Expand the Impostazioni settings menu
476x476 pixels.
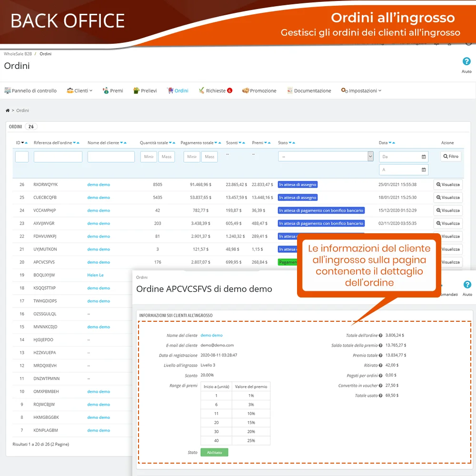[361, 90]
